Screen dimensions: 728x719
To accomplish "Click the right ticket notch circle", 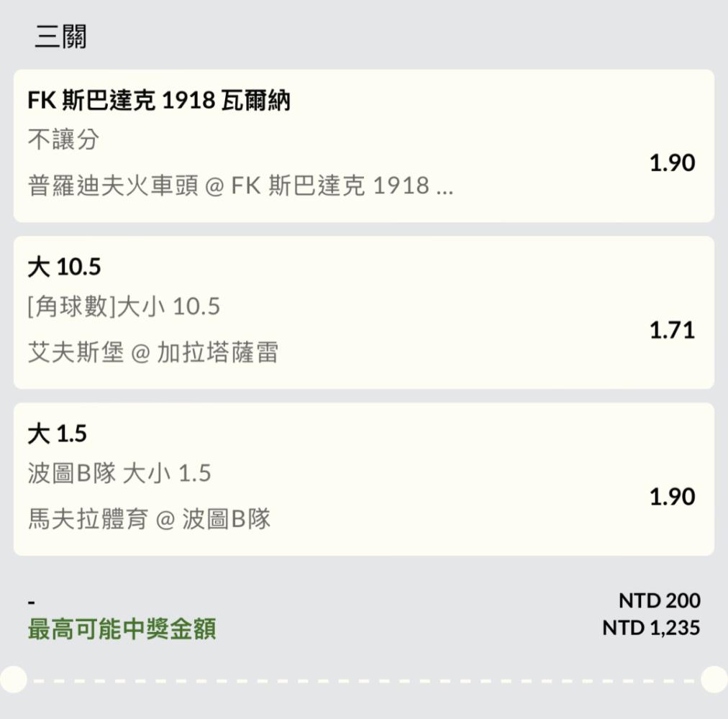I will 714,679.
